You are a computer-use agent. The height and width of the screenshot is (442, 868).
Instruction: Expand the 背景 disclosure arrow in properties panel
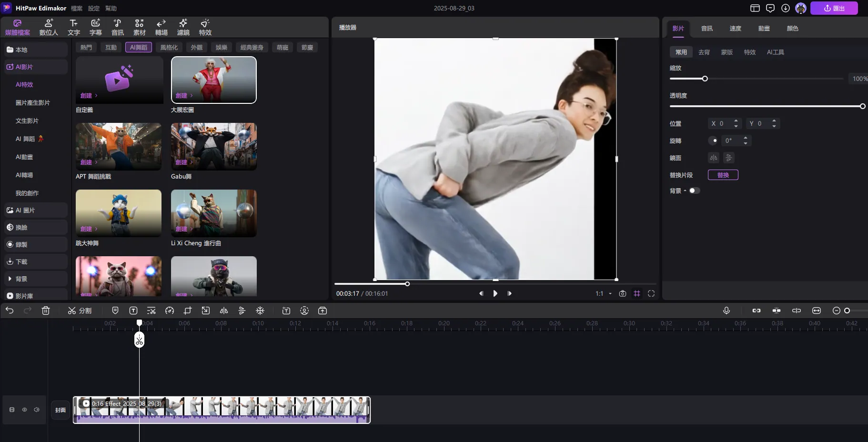tap(685, 191)
